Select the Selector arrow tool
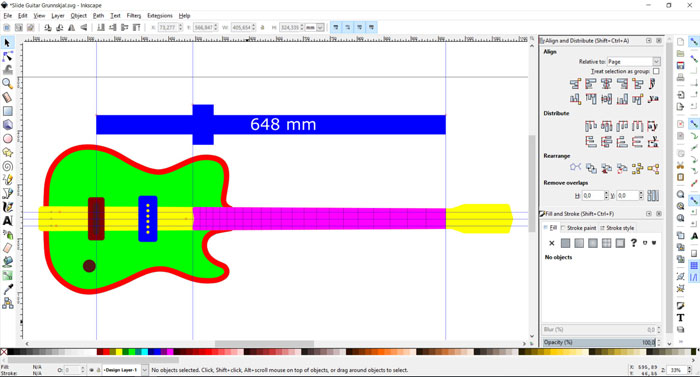 click(x=7, y=42)
